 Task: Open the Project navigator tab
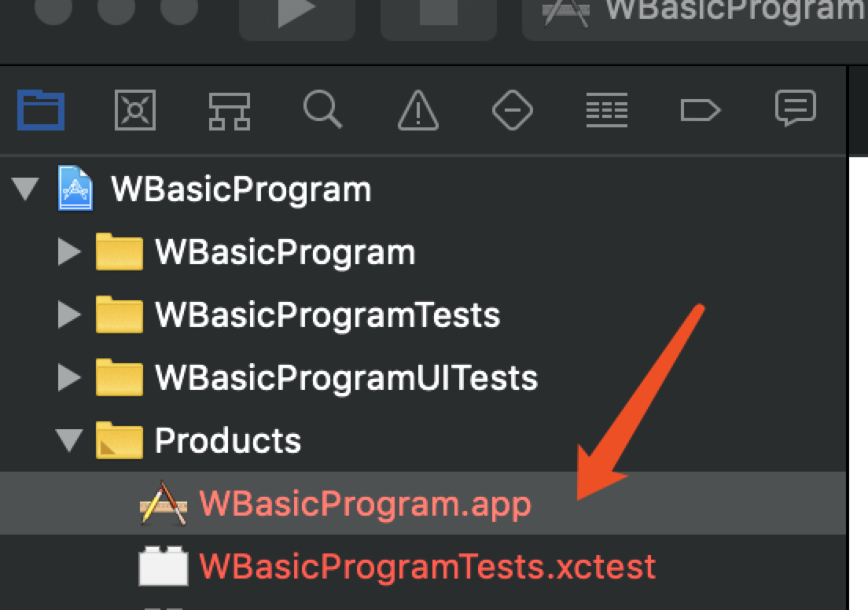pos(41,109)
